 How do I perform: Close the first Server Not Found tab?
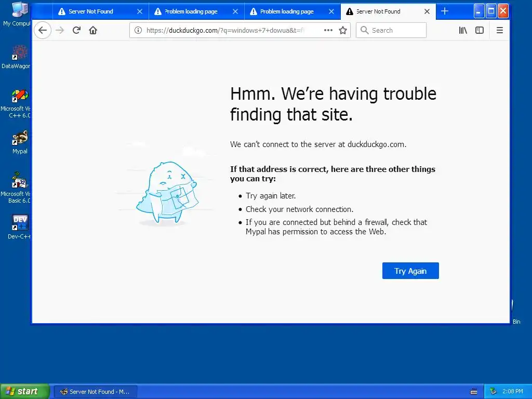coord(139,11)
